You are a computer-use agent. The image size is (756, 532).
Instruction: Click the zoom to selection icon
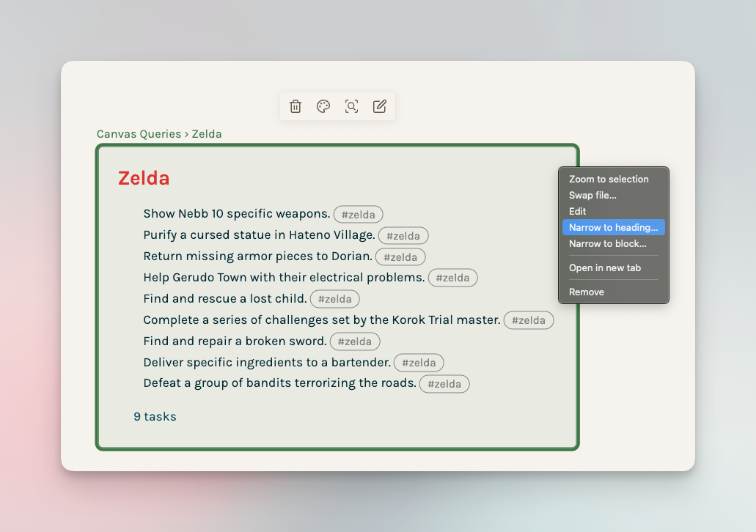click(351, 106)
